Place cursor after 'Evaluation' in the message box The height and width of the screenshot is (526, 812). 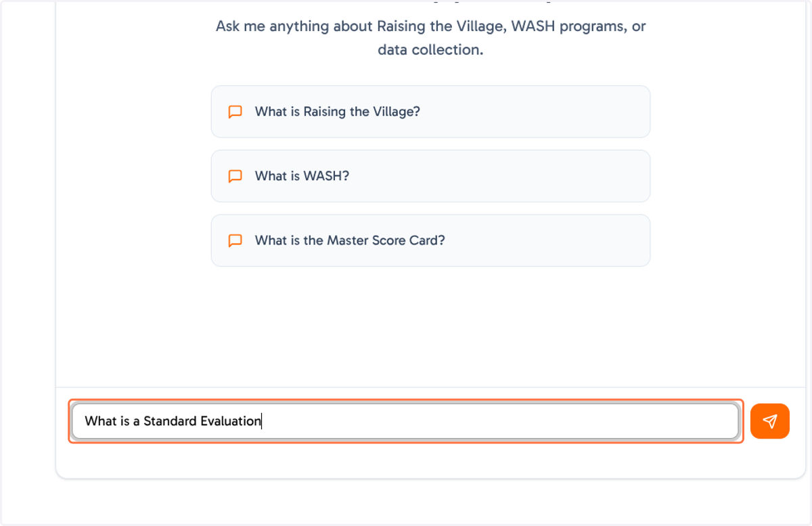261,421
